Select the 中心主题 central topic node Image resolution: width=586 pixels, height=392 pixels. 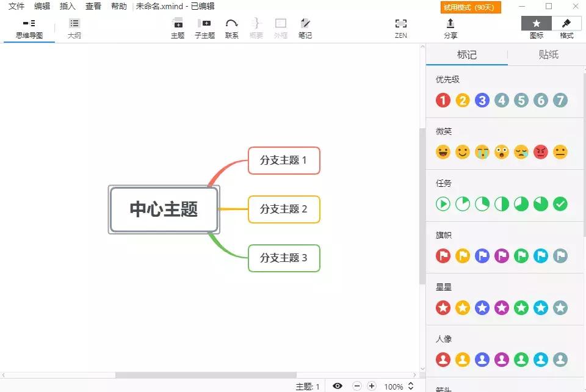163,209
